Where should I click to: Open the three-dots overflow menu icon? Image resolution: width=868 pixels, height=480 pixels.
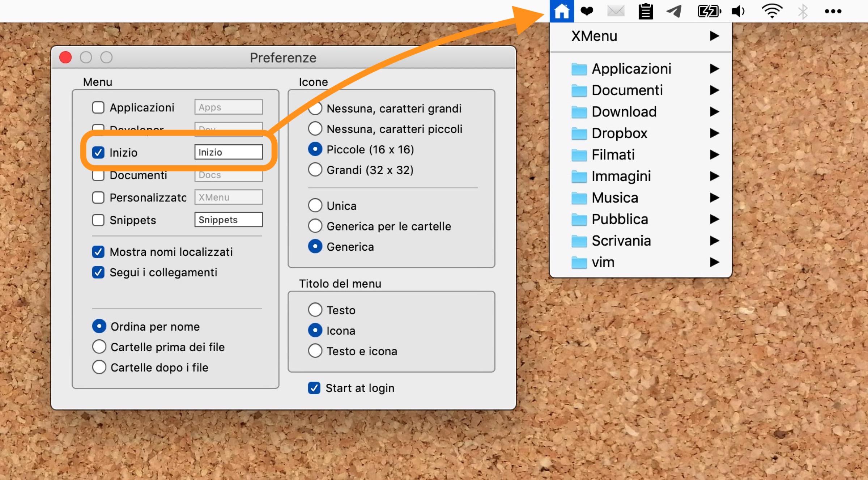(833, 11)
